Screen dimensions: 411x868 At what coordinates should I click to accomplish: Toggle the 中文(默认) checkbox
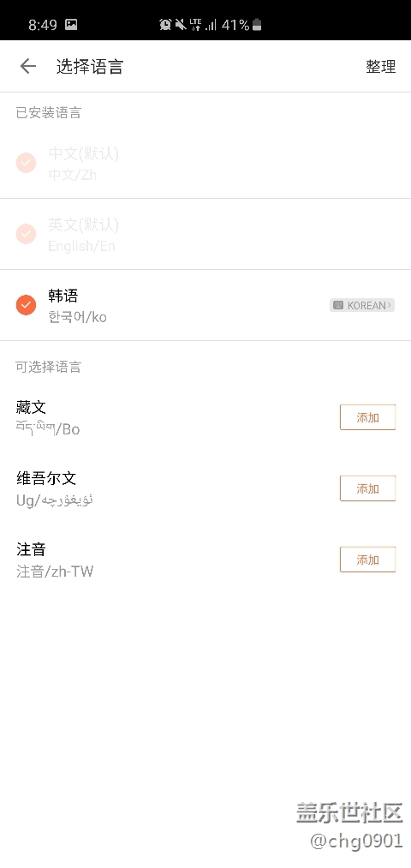click(x=26, y=163)
